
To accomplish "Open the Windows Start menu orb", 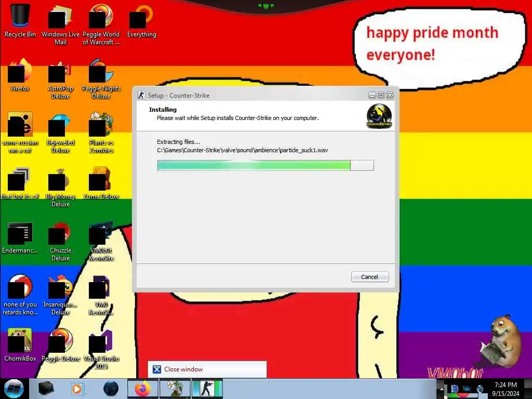I will [14, 389].
